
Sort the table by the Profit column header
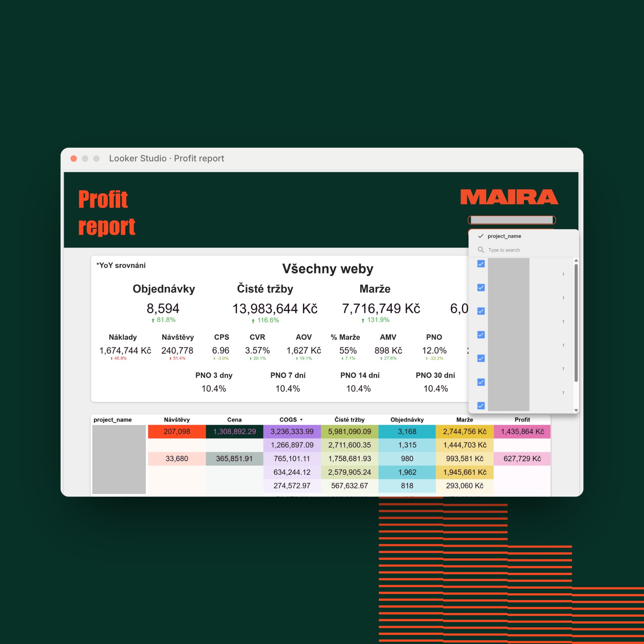[x=522, y=420]
